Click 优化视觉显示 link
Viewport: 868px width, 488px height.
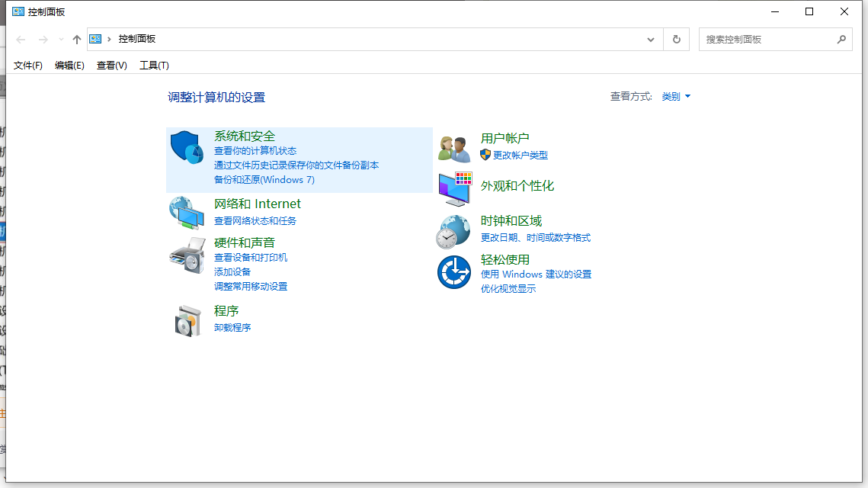508,288
